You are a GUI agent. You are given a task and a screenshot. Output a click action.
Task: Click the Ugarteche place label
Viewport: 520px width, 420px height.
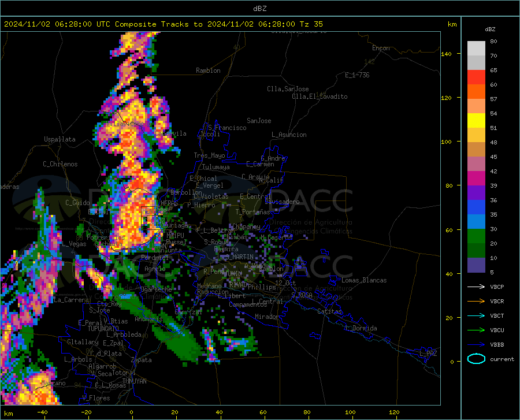pos(156,289)
